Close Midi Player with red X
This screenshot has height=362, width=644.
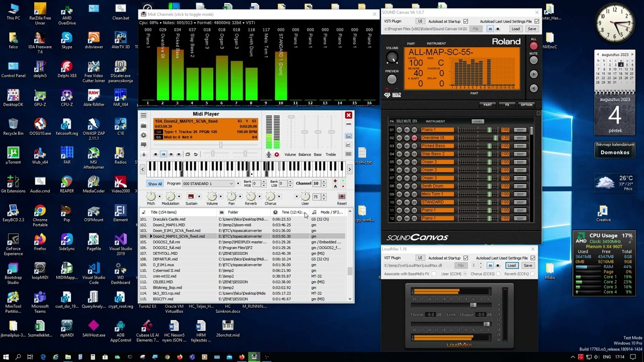point(348,116)
